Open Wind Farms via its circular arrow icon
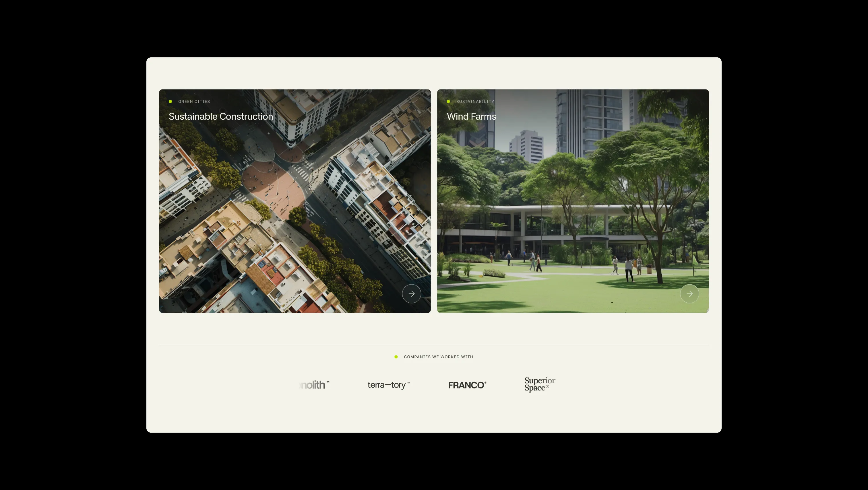868x490 pixels. coord(689,294)
